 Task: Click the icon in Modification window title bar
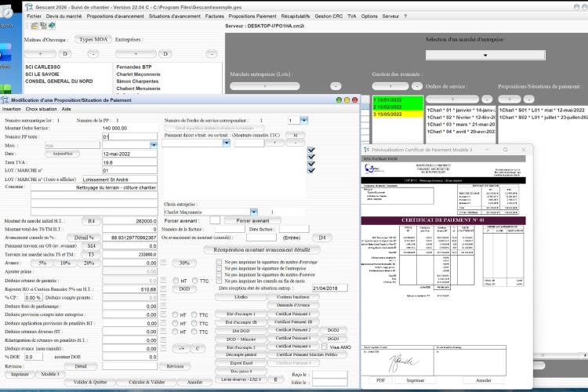pyautogui.click(x=5, y=100)
